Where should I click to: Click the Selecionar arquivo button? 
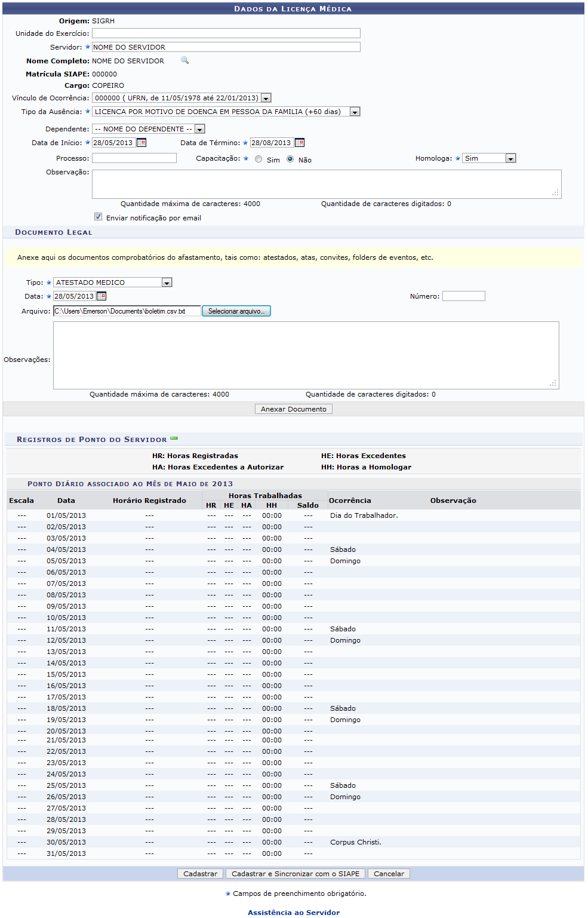pyautogui.click(x=236, y=311)
